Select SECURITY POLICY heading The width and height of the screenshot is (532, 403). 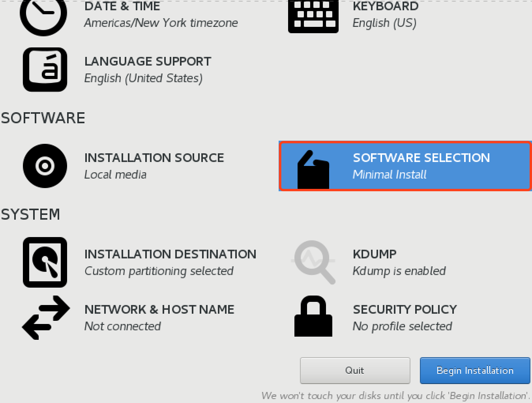pos(405,309)
